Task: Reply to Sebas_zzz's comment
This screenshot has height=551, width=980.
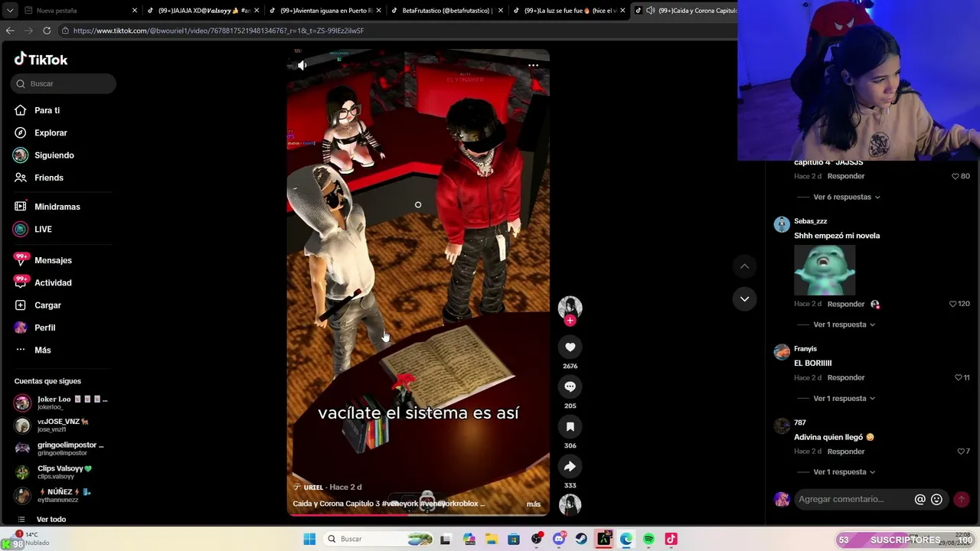Action: (x=846, y=304)
